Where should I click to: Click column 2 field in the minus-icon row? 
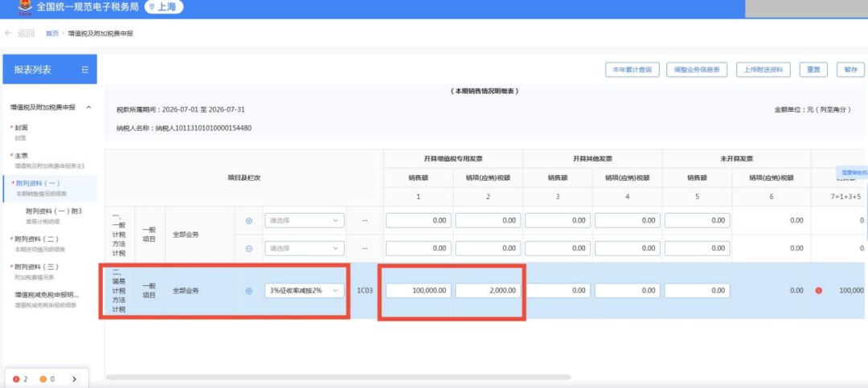coord(488,248)
